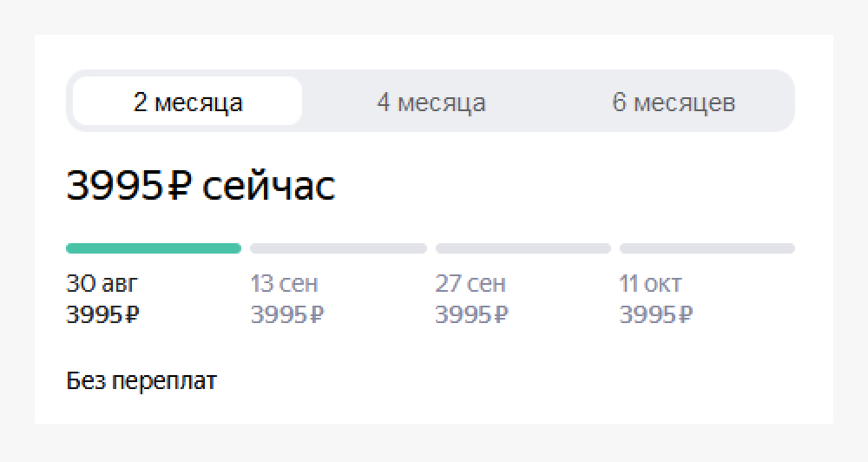Viewport: 868px width, 462px height.
Task: Click the 3995₽ amount under 11 окт
Action: [x=656, y=315]
